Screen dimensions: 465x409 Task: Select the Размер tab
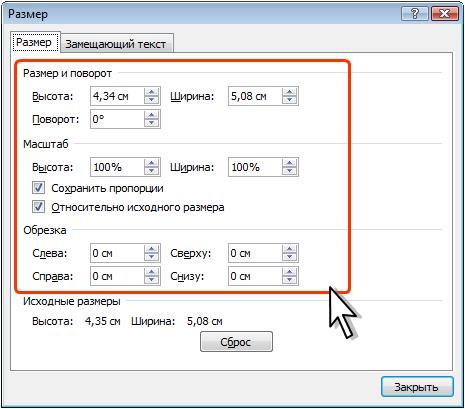[x=34, y=42]
